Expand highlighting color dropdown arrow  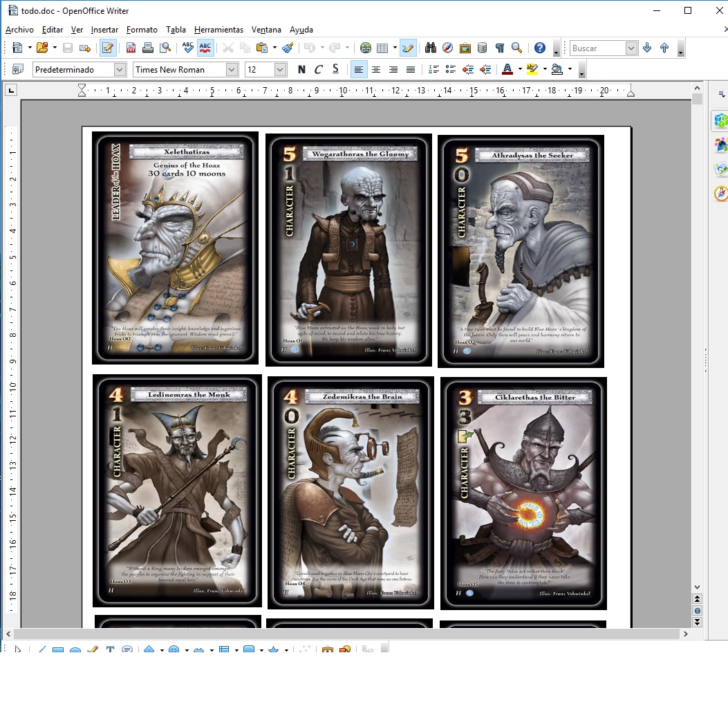coord(545,70)
